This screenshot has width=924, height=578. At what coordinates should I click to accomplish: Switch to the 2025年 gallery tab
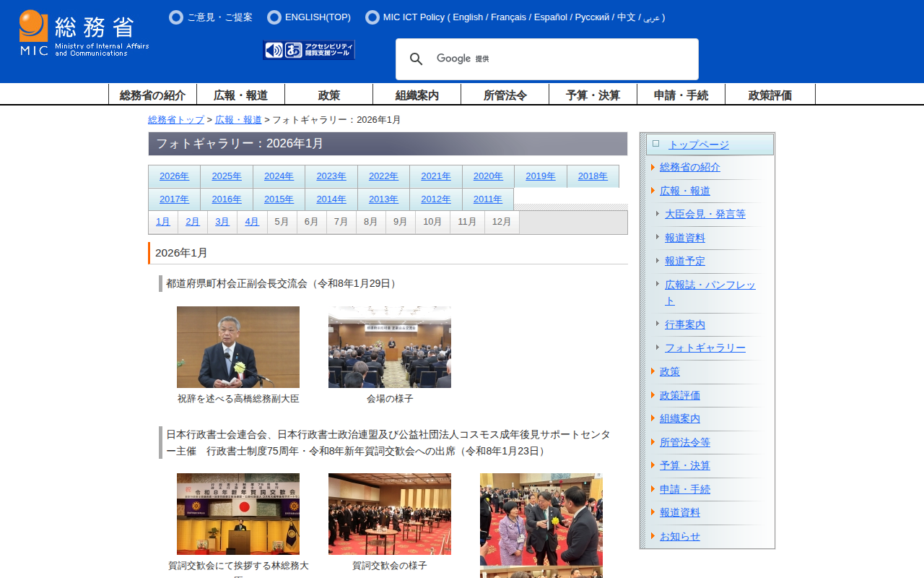pos(227,176)
